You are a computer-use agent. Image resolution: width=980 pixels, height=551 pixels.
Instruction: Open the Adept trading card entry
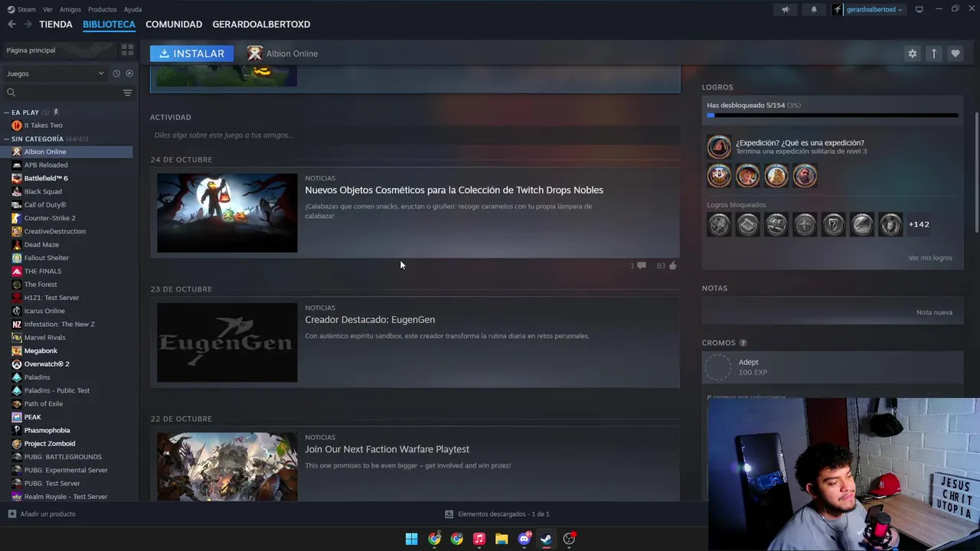832,367
